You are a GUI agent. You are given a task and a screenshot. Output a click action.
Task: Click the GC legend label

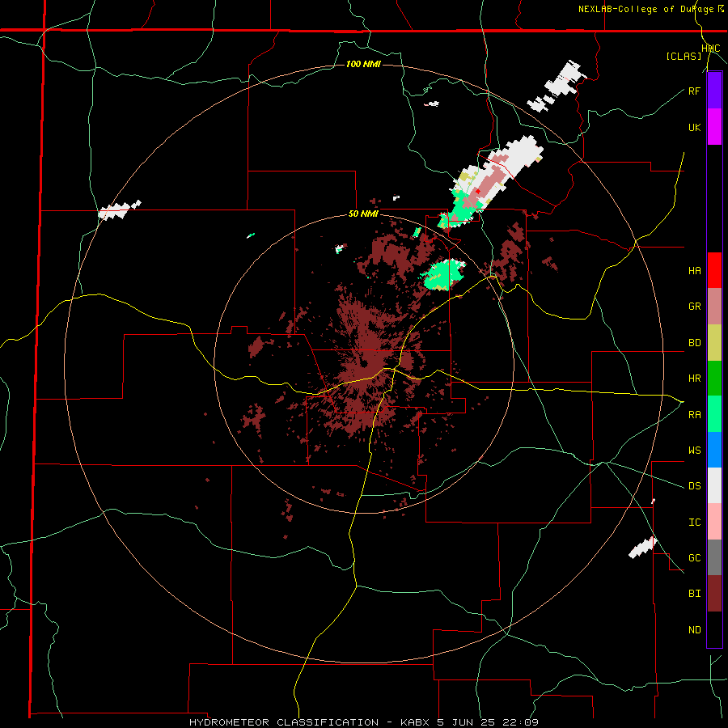point(694,558)
